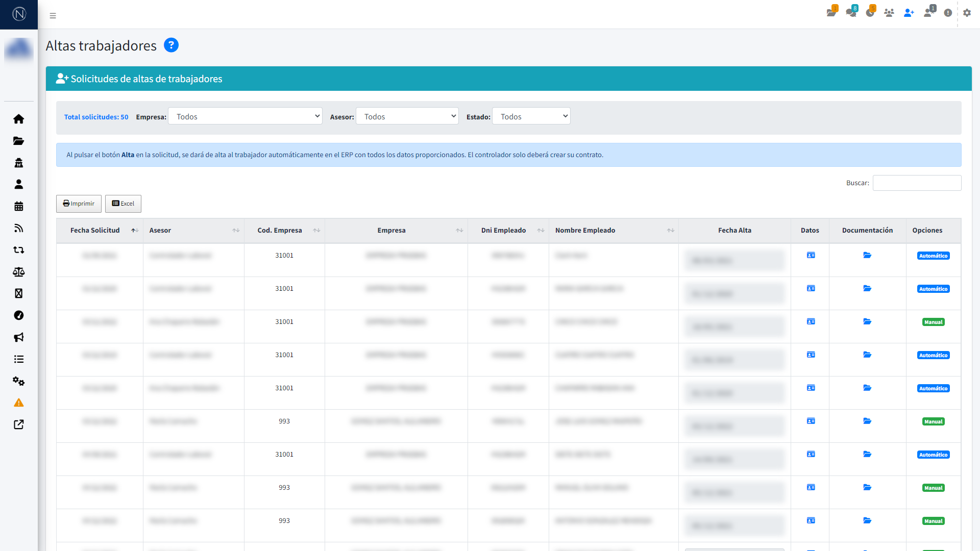Click the orange warning triangle sidebar icon
Viewport: 980px width, 551px height.
point(19,403)
